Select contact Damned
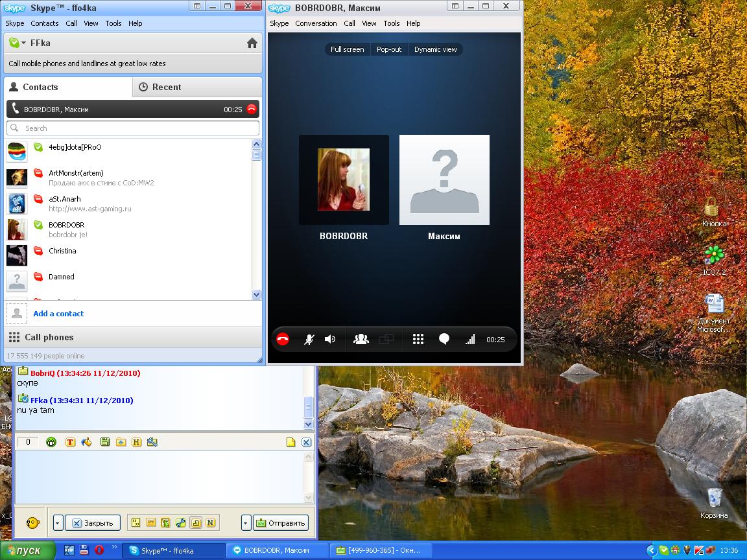Image resolution: width=747 pixels, height=560 pixels. tap(128, 281)
